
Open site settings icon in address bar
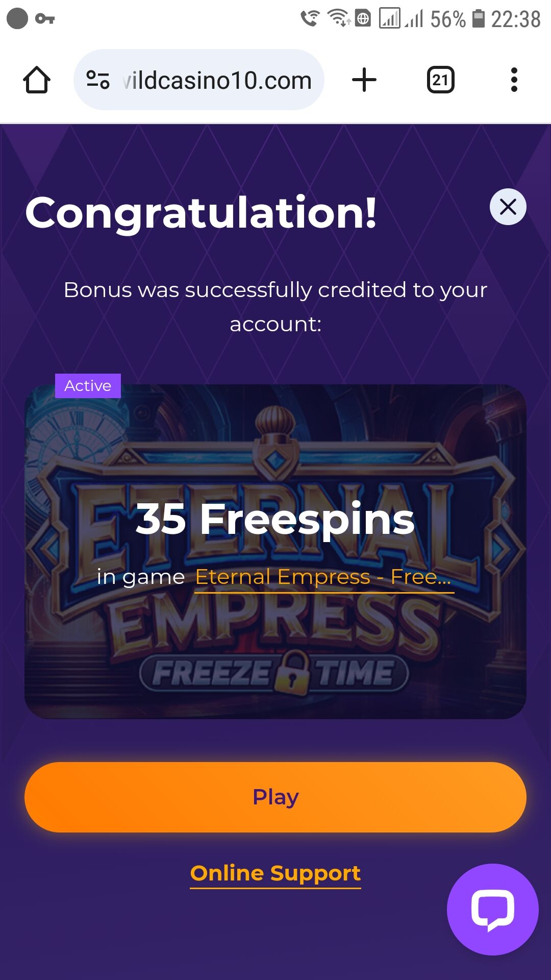[98, 80]
